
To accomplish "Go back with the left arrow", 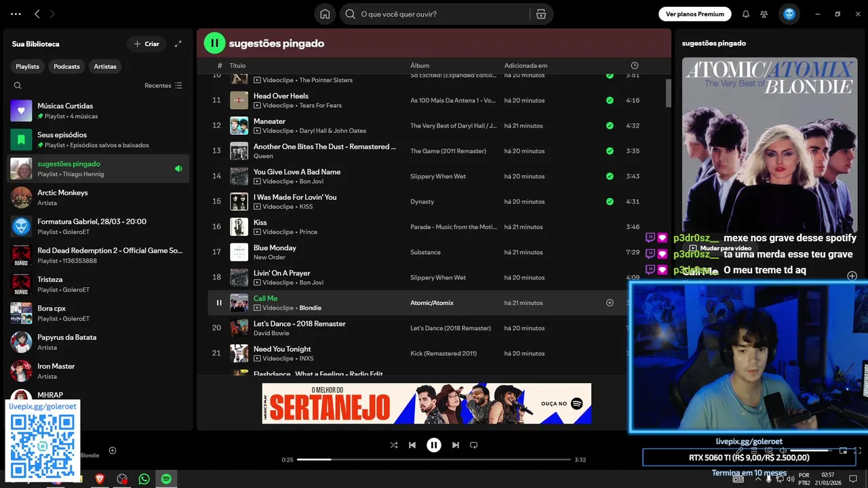I will [x=37, y=14].
